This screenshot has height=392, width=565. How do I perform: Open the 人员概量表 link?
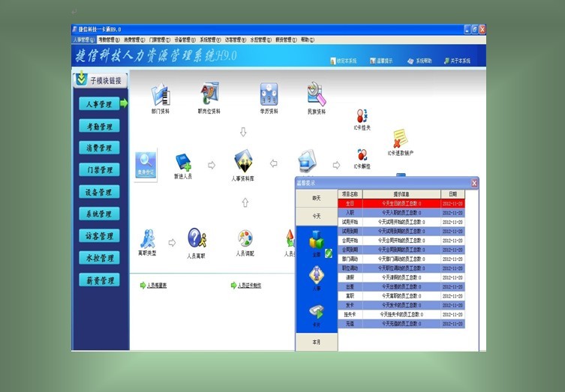(x=154, y=285)
